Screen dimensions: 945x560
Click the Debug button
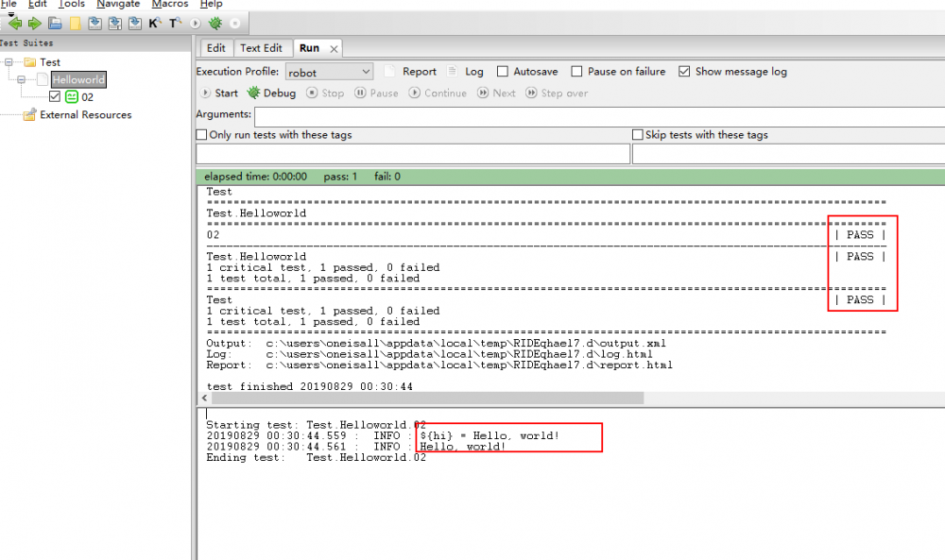coord(272,93)
